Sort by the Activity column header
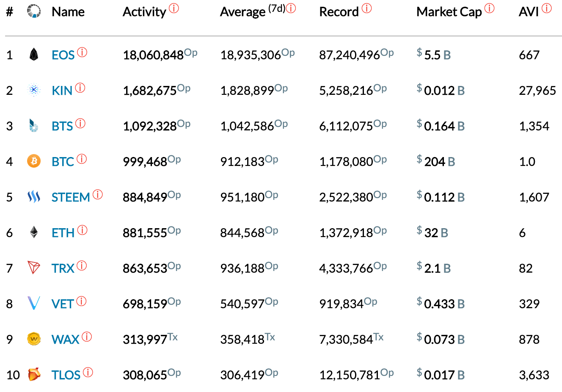Image resolution: width=562 pixels, height=392 pixels. [x=144, y=12]
